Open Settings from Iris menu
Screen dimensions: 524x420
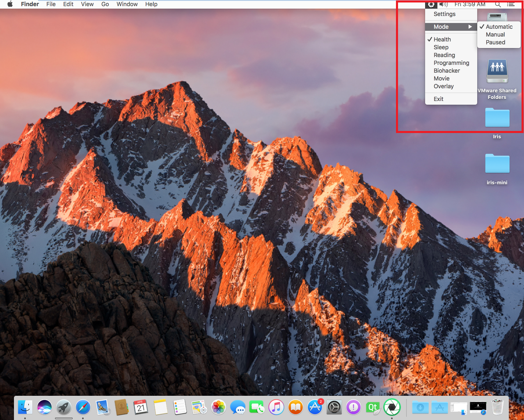coord(451,14)
